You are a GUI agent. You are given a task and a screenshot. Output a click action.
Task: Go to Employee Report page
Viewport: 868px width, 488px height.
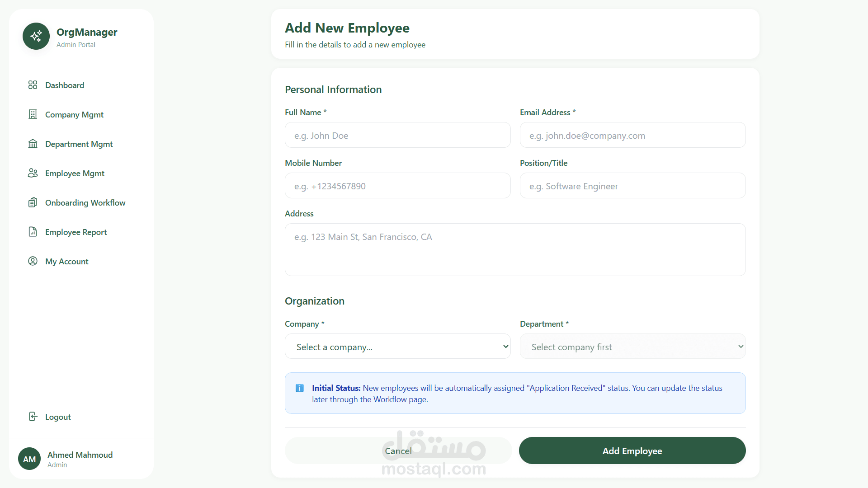pos(76,232)
